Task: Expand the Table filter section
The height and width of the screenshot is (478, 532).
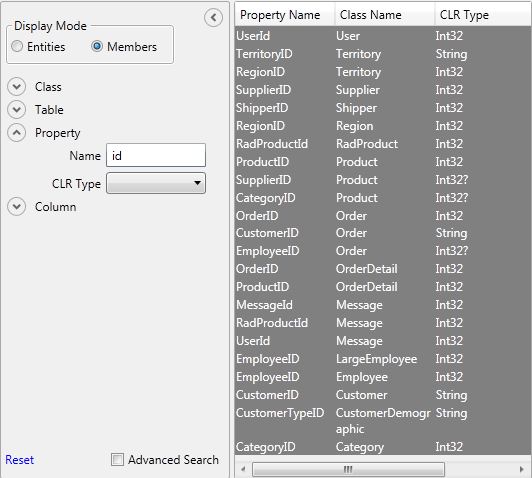Action: coord(16,110)
